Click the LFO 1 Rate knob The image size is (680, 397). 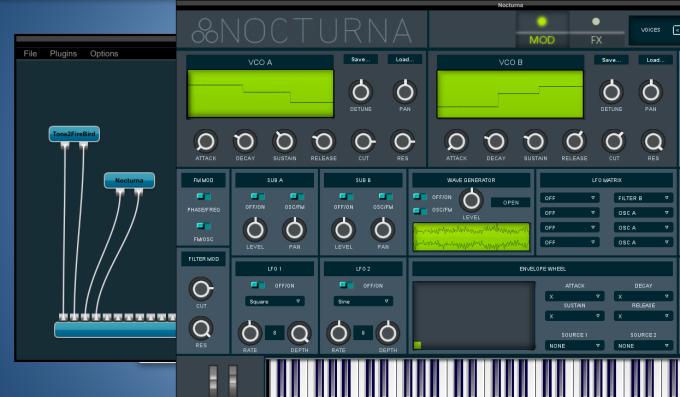click(250, 333)
